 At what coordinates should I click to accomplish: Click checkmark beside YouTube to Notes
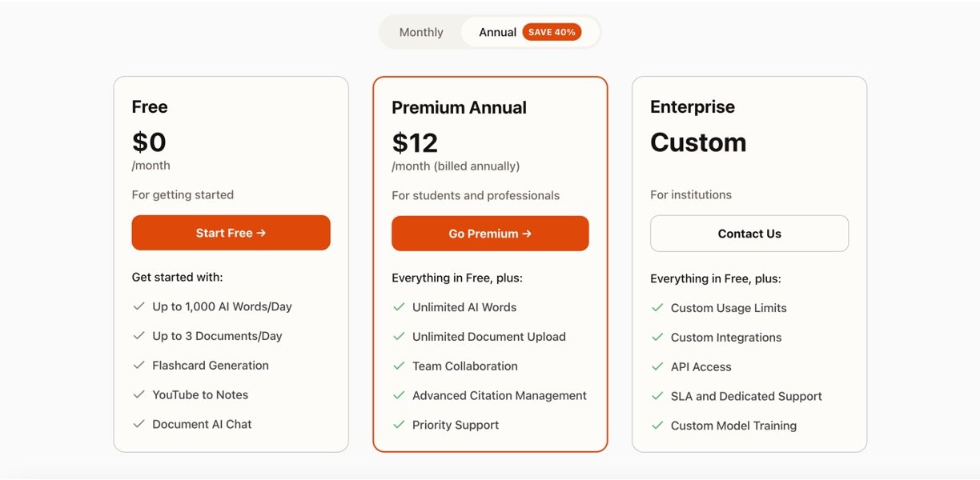(x=139, y=395)
